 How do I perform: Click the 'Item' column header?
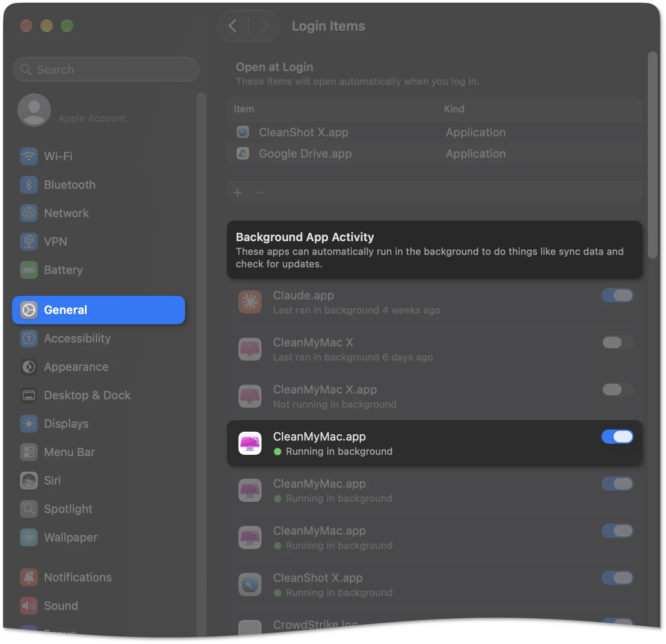point(244,109)
